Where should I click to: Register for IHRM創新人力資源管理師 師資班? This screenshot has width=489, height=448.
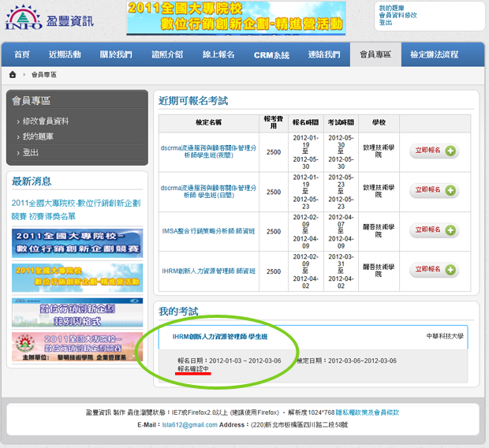click(x=433, y=270)
